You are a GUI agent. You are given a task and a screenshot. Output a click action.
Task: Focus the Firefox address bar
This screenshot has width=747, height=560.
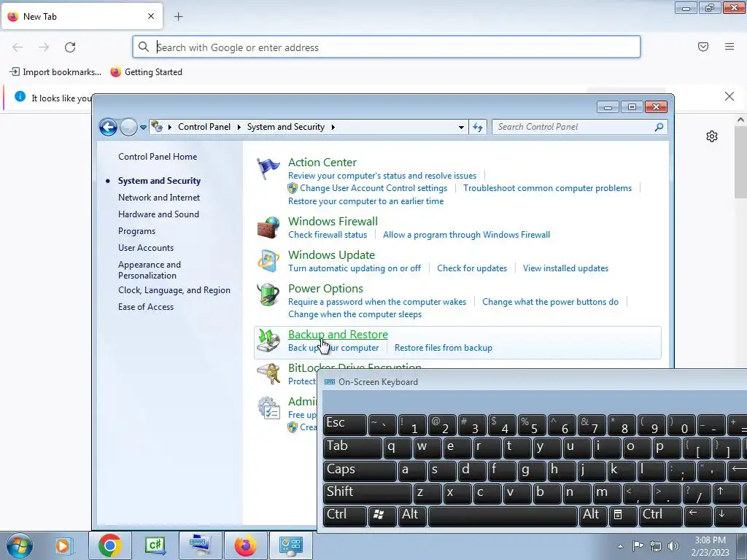387,47
